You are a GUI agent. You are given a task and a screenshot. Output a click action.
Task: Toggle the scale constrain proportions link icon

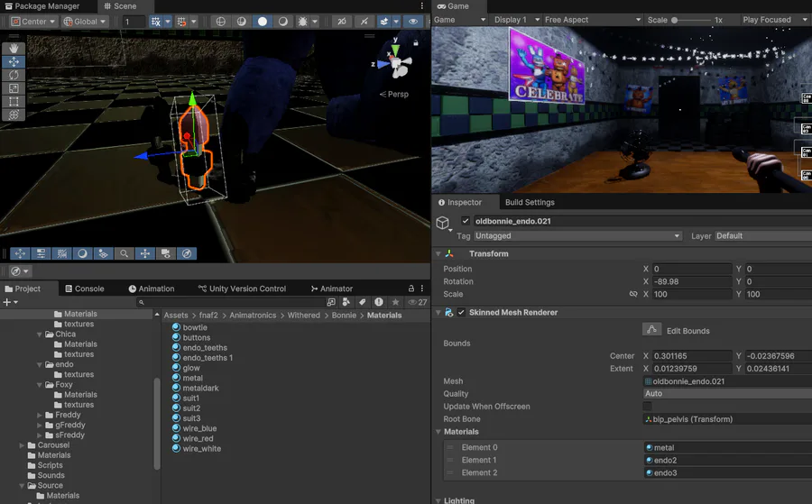632,294
